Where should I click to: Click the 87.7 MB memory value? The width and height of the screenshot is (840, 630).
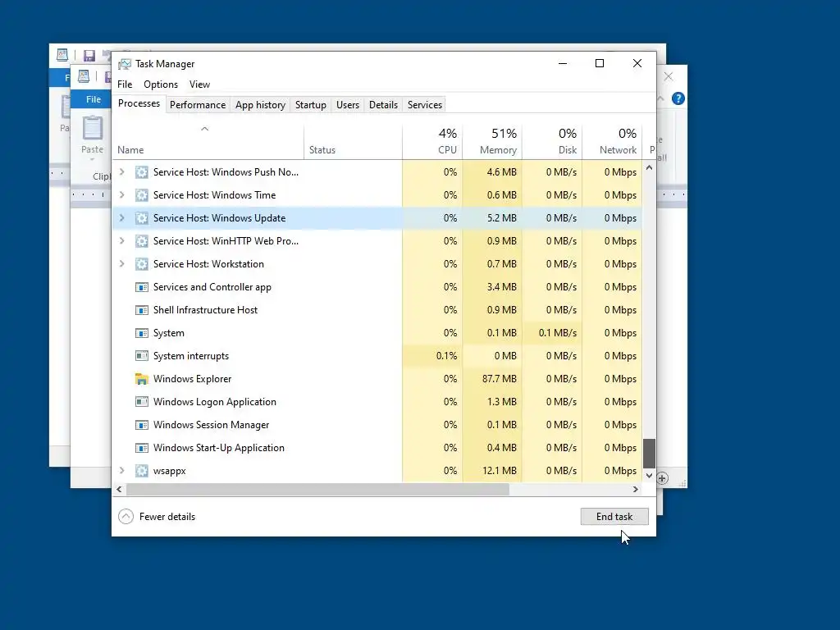(x=500, y=379)
